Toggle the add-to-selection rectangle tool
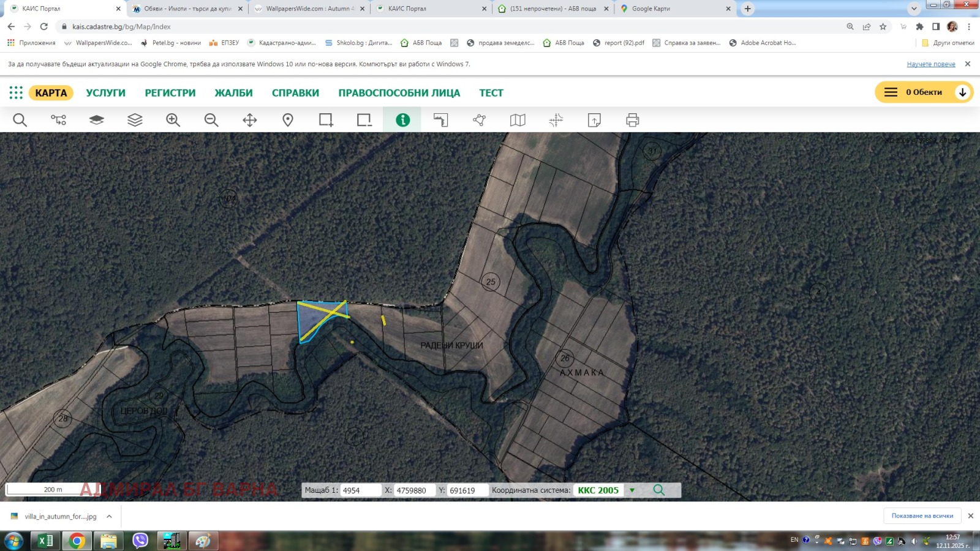 tap(326, 120)
